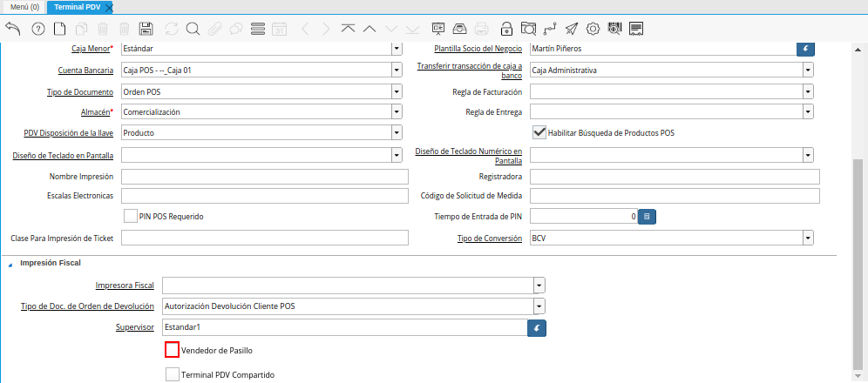Click the Código de Solicitud de Medida field

click(x=675, y=196)
